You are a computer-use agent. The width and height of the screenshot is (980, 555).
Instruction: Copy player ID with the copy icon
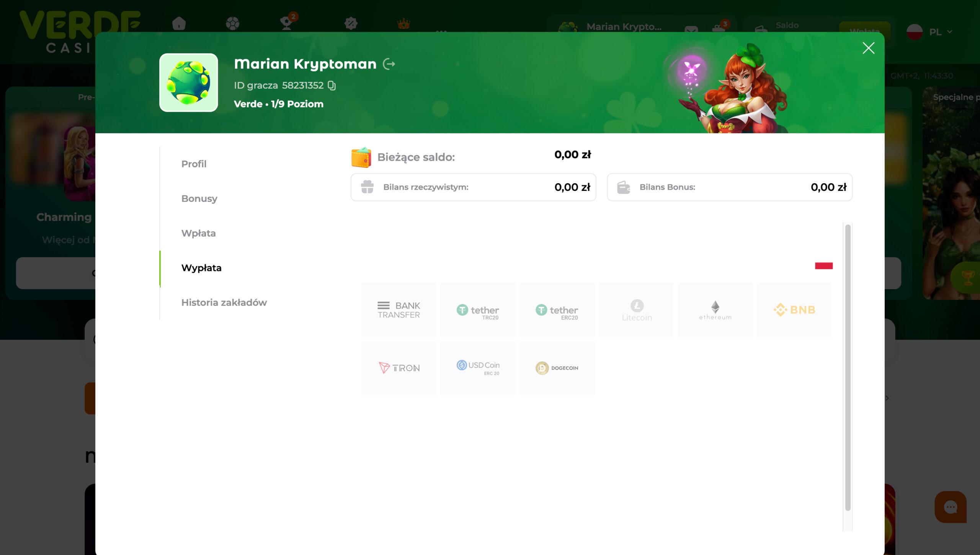click(x=332, y=85)
